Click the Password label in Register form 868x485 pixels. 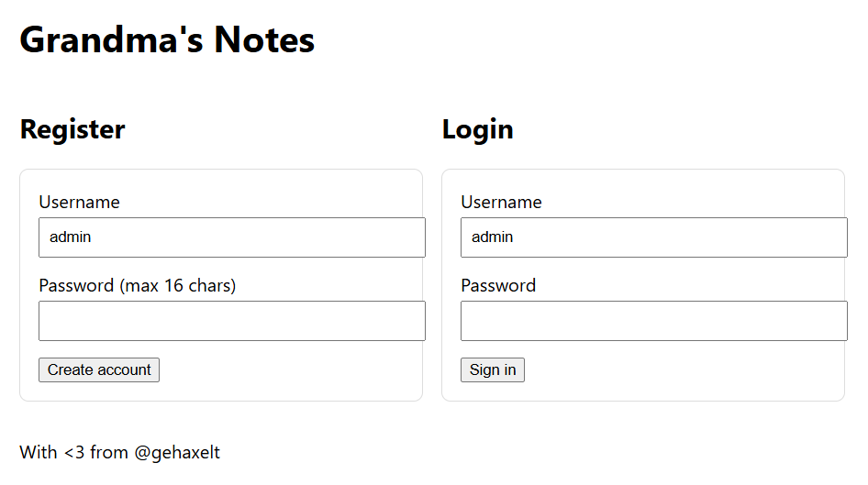(x=76, y=285)
